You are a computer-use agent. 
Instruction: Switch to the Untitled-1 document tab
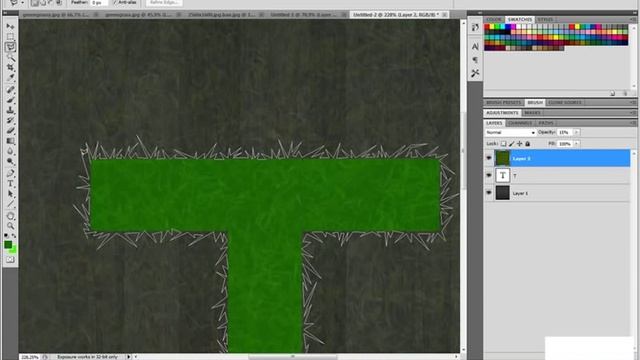(304, 15)
